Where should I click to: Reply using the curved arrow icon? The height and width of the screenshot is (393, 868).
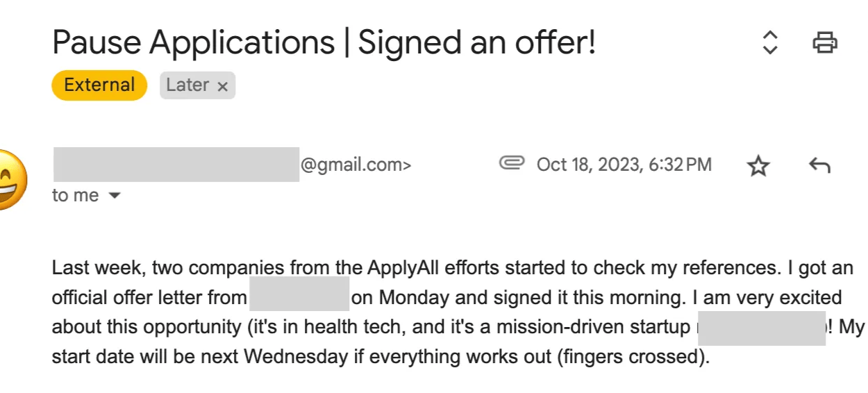pyautogui.click(x=819, y=165)
